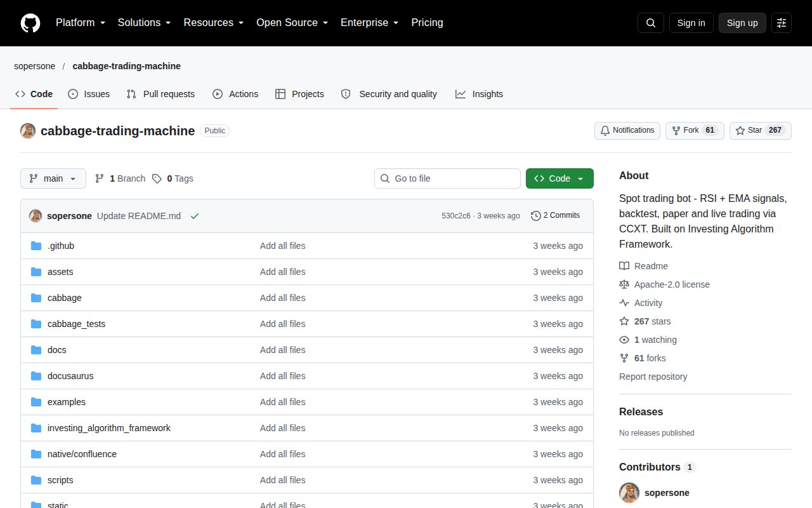The height and width of the screenshot is (508, 812).
Task: Open the appearance settings icon button
Action: point(782,23)
